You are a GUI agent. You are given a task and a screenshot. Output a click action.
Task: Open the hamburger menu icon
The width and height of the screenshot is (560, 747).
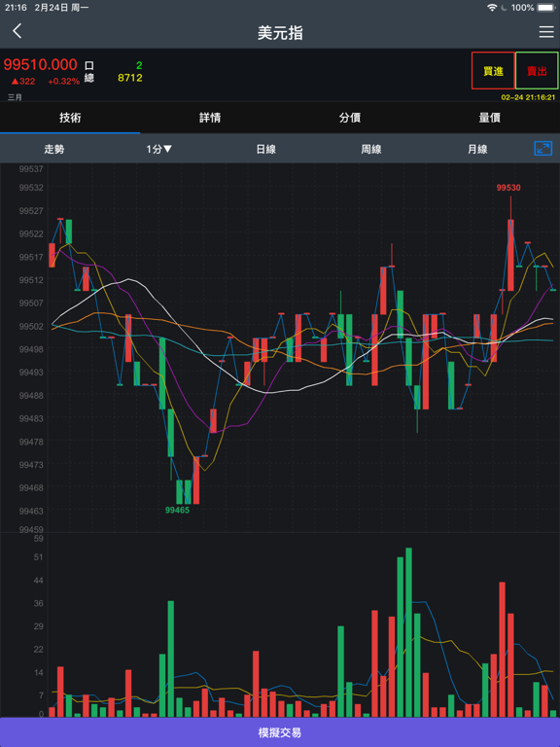(x=546, y=32)
